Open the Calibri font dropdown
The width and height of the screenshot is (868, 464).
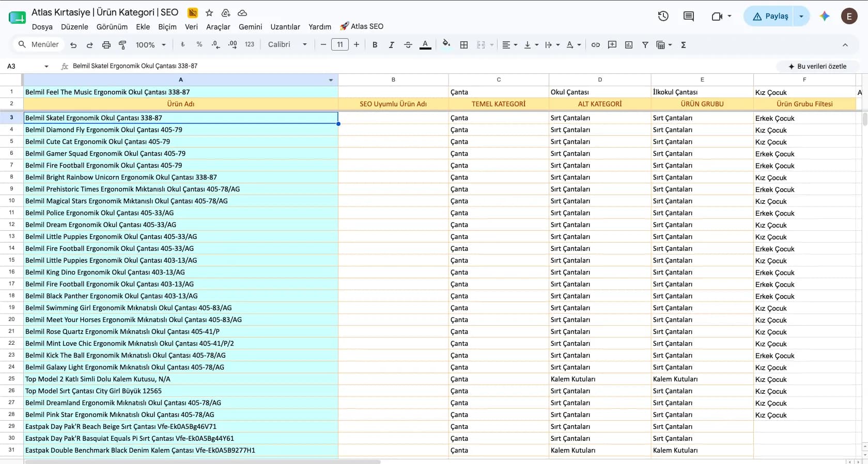(287, 45)
